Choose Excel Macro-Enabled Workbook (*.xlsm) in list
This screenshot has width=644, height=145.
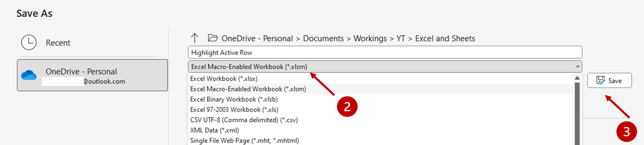point(248,89)
